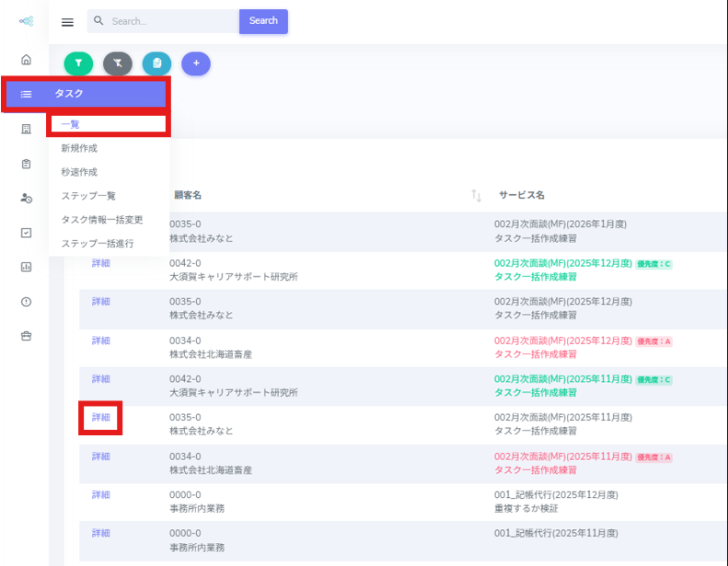
Task: Select 一覧 in the タスク submenu
Action: click(x=71, y=124)
